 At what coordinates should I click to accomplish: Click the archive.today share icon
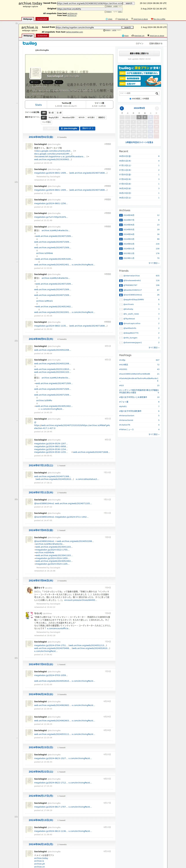tap(107, 19)
